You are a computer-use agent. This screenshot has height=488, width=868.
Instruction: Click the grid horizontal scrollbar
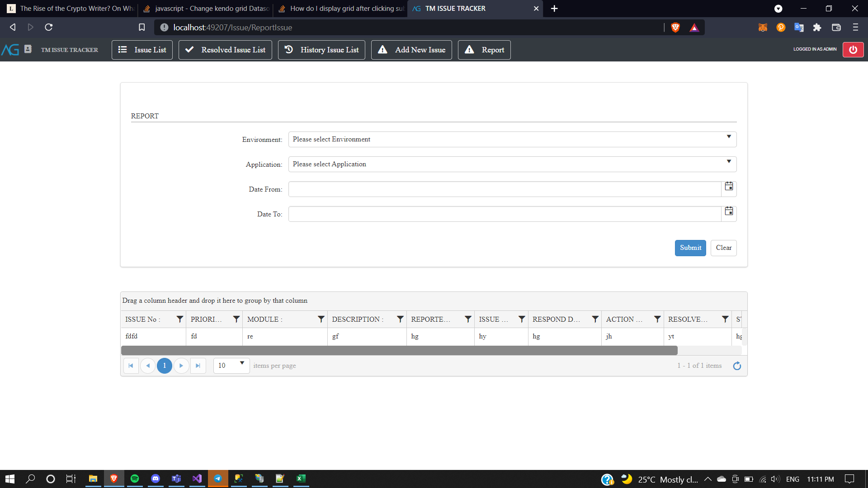tap(399, 351)
